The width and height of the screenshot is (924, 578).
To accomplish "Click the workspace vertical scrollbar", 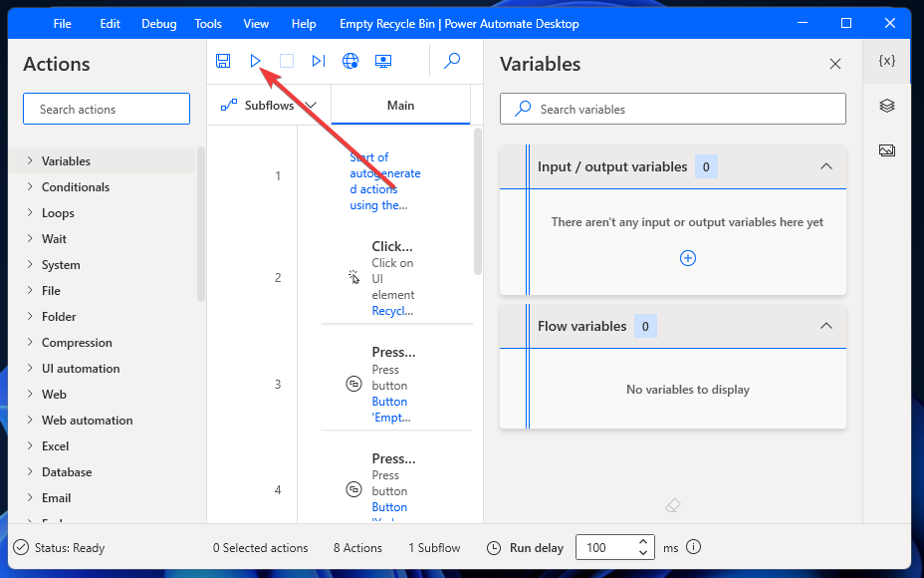I will pyautogui.click(x=477, y=201).
